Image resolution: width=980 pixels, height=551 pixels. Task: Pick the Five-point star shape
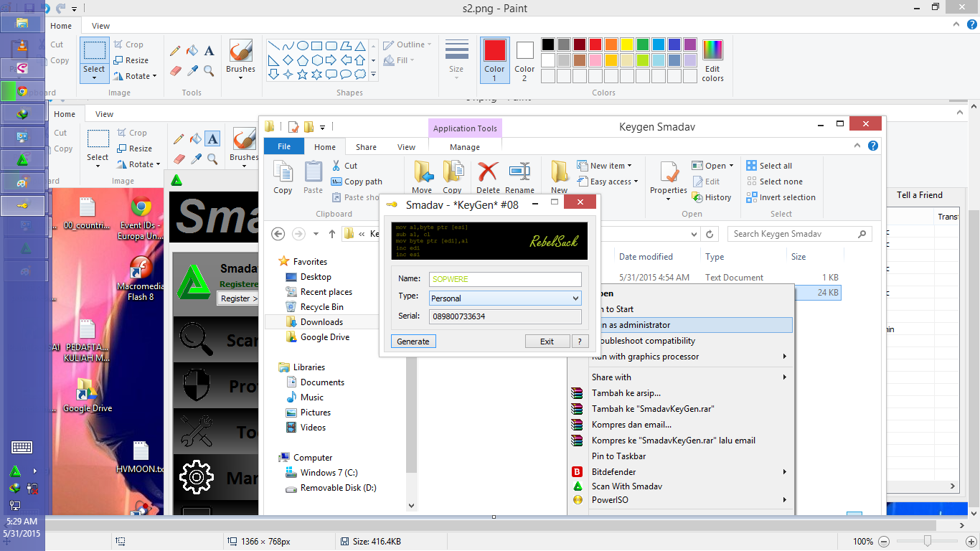tap(303, 74)
